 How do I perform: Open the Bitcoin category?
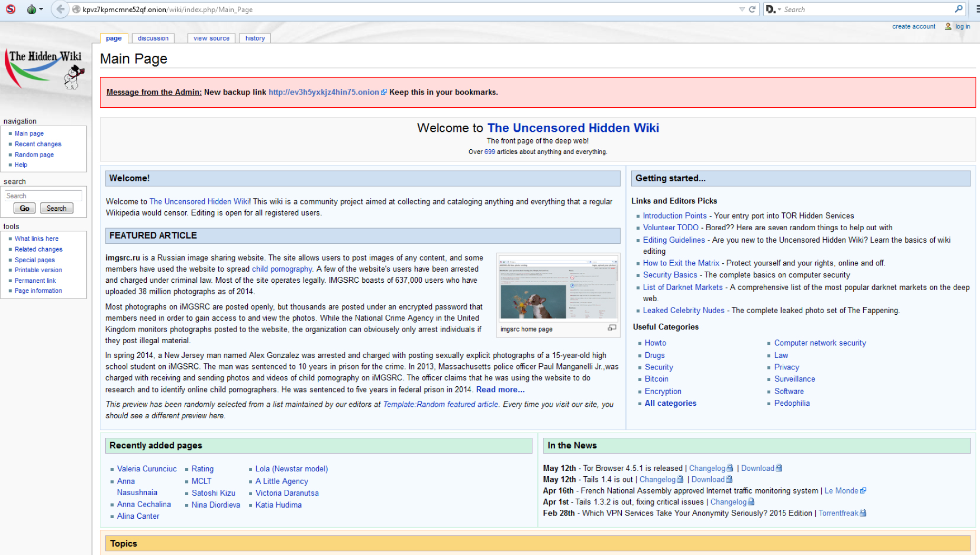656,379
